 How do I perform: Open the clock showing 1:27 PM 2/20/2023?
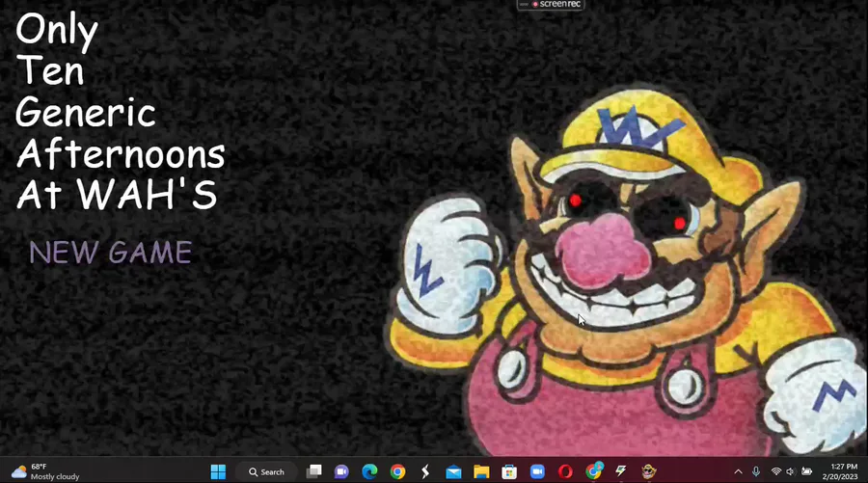pos(840,472)
